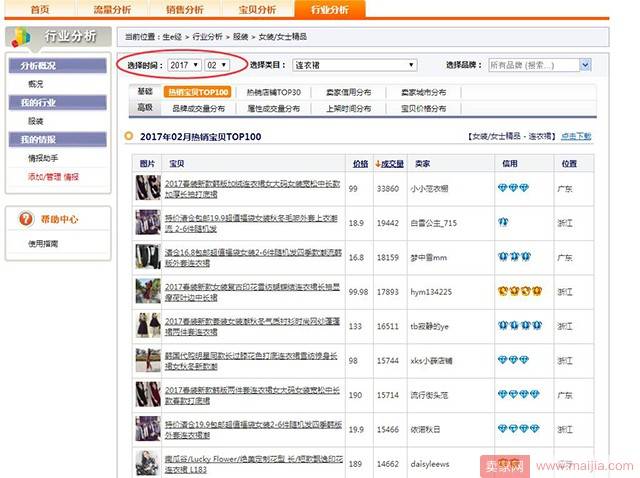Open 情报助手 in the sidebar

pos(43,158)
